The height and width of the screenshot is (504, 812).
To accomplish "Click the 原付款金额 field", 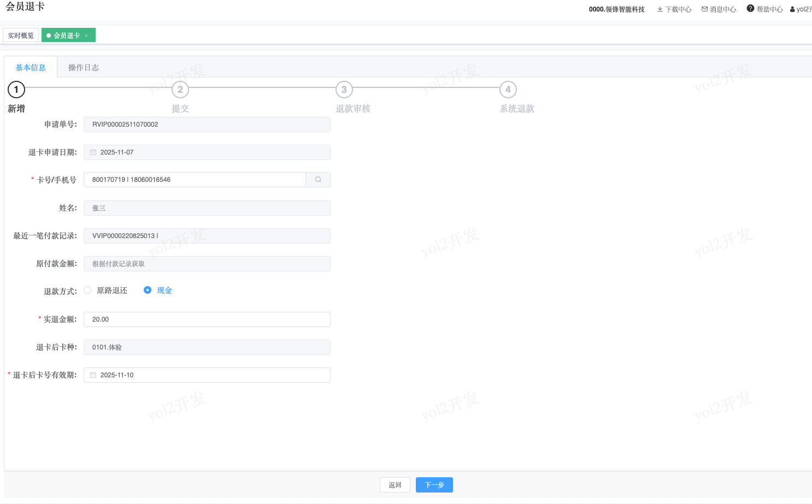I will [x=207, y=264].
